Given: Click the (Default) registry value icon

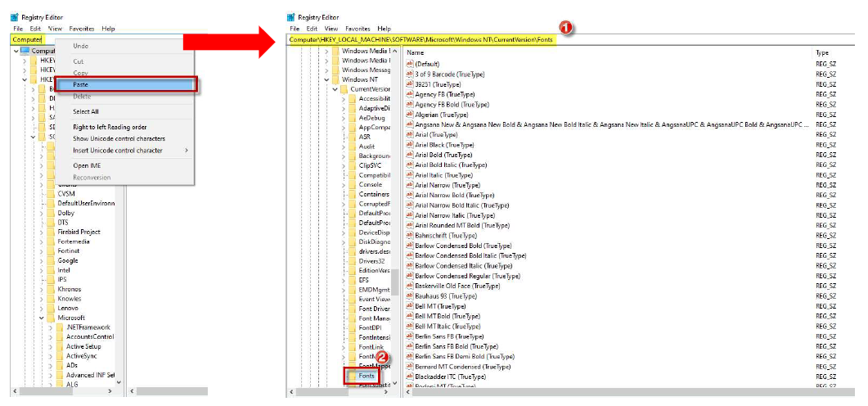Looking at the screenshot, I should (x=410, y=64).
